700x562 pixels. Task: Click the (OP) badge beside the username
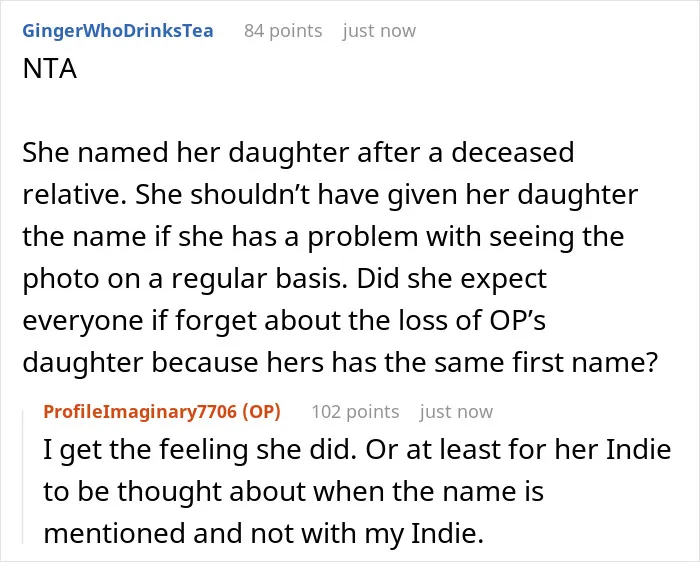click(261, 411)
